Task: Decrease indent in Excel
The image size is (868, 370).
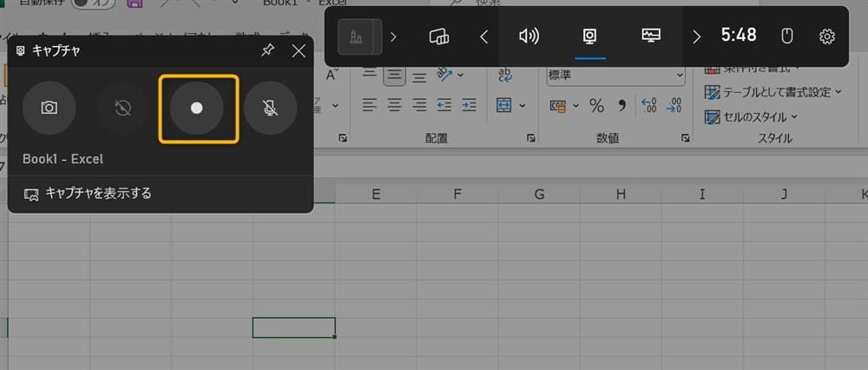Action: [x=444, y=104]
